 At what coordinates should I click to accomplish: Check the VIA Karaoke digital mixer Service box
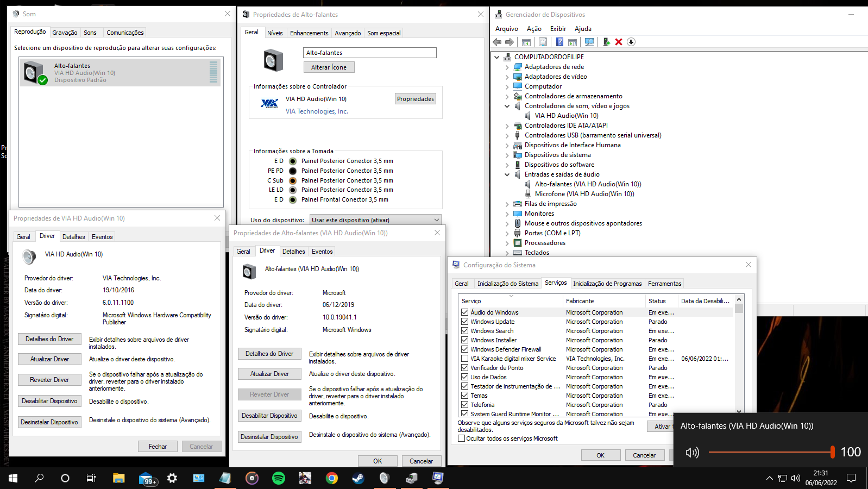pos(464,359)
